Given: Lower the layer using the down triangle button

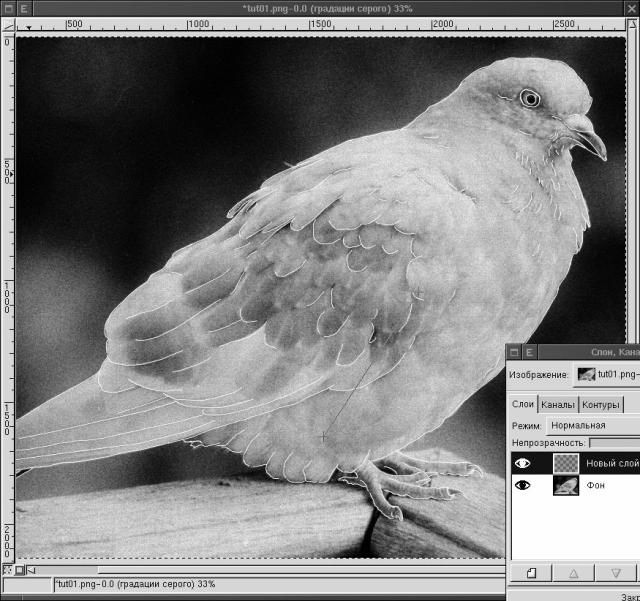Looking at the screenshot, I should tap(615, 573).
